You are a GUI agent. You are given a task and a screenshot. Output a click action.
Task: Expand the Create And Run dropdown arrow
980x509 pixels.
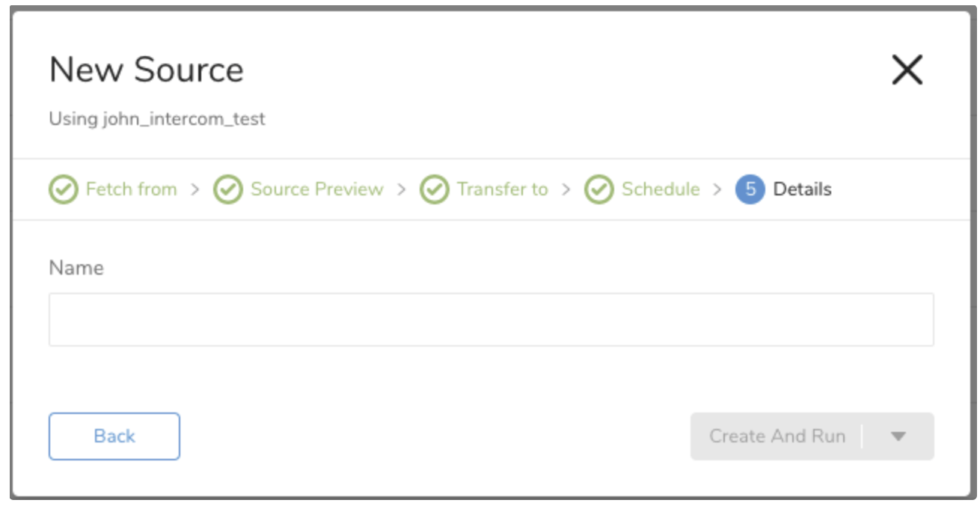(899, 436)
